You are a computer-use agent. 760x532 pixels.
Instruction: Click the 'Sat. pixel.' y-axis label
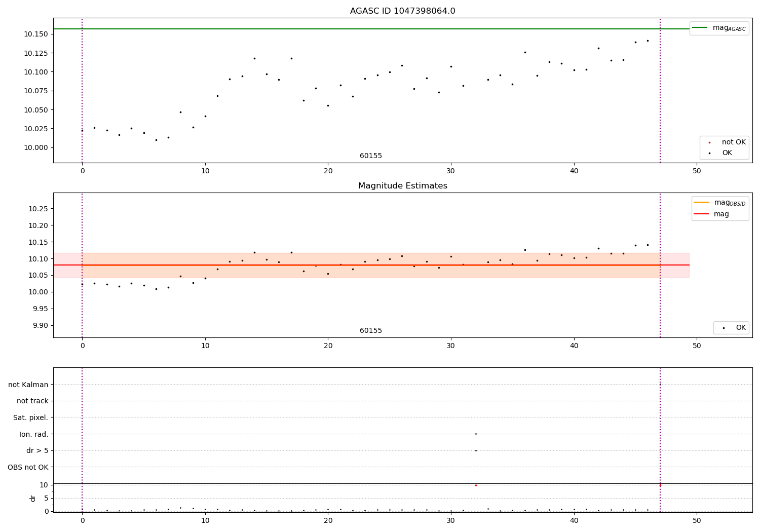pos(31,417)
